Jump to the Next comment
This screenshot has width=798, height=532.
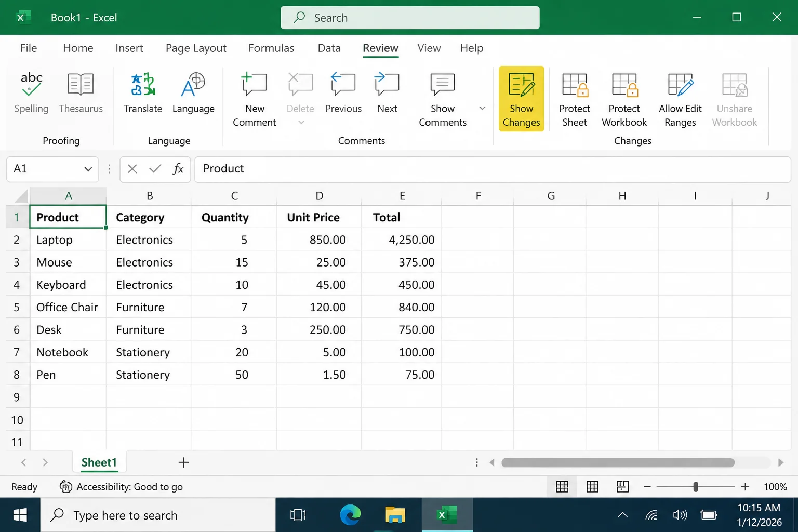387,94
